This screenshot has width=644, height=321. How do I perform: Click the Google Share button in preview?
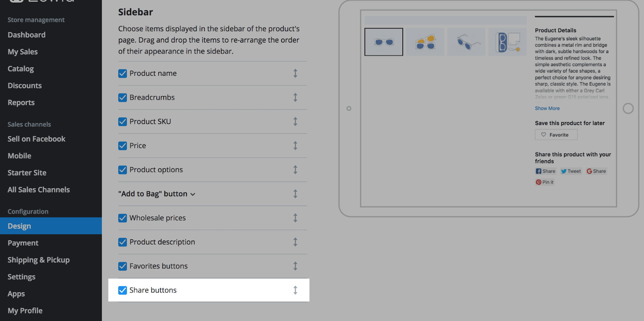tap(596, 171)
